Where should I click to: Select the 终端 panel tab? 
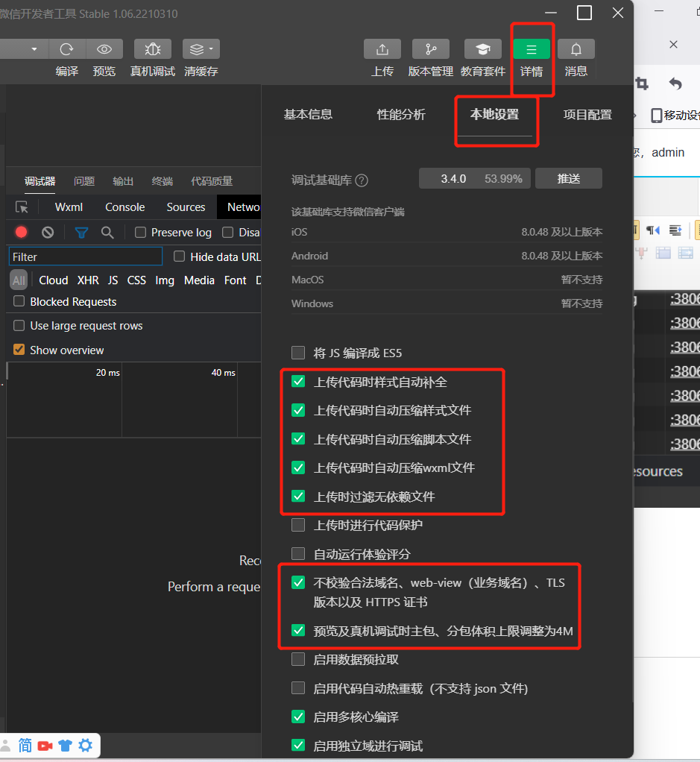pos(163,181)
